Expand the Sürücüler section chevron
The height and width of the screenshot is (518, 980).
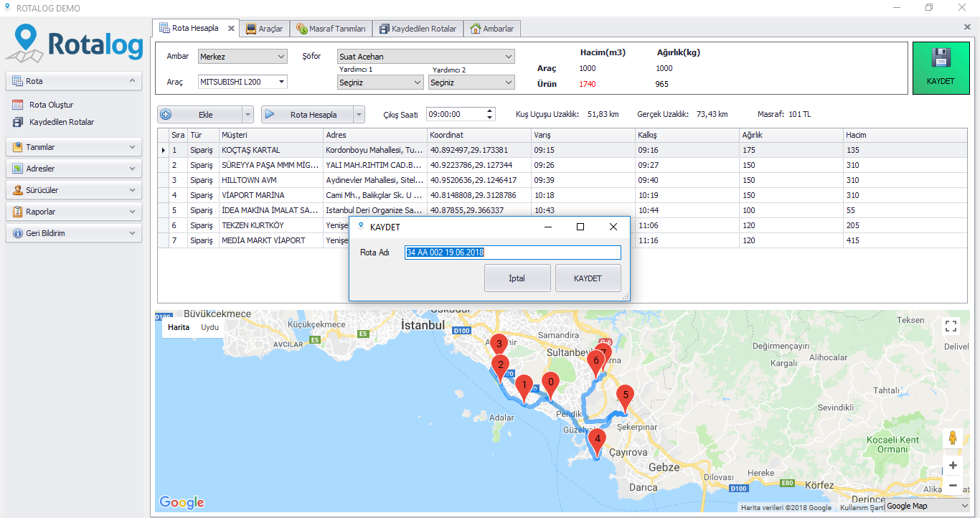[x=132, y=190]
